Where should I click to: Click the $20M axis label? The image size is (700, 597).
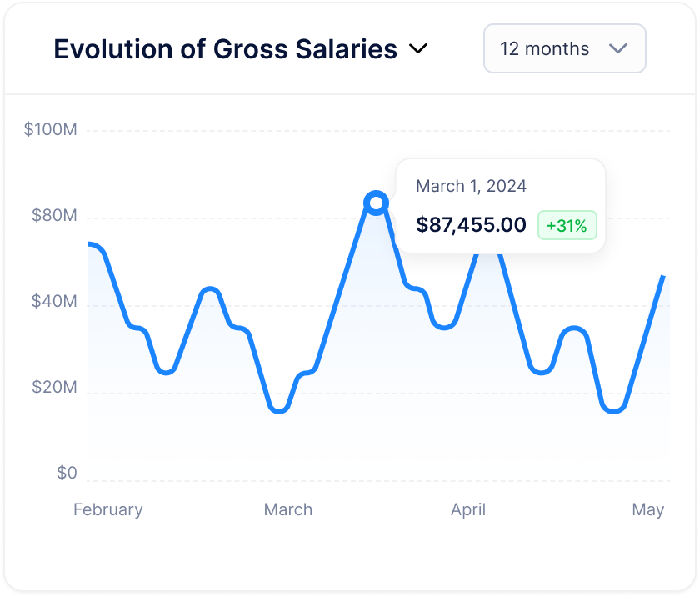[x=54, y=387]
